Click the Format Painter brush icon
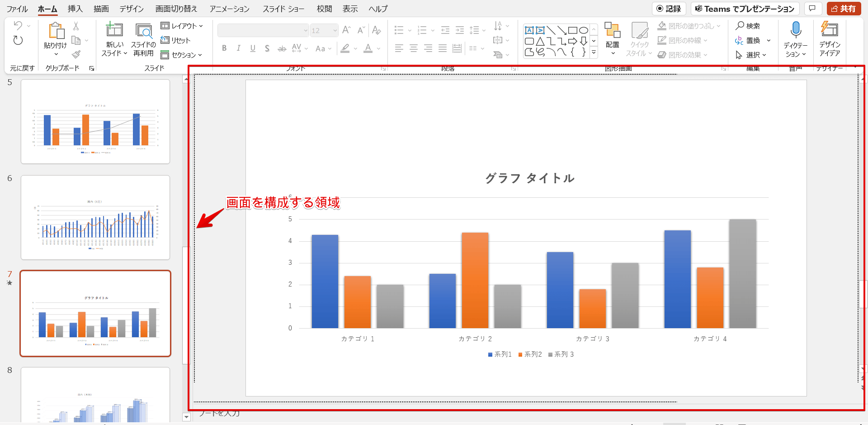The image size is (868, 425). tap(76, 55)
